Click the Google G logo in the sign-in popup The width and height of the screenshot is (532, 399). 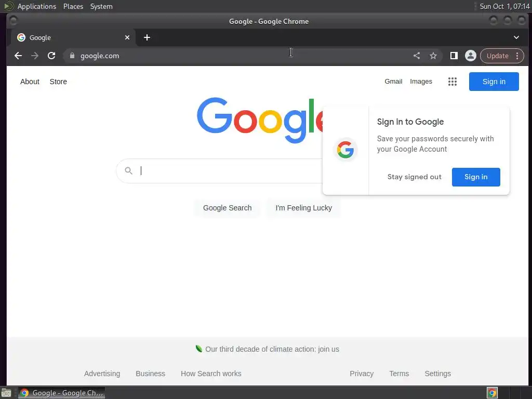(x=345, y=150)
